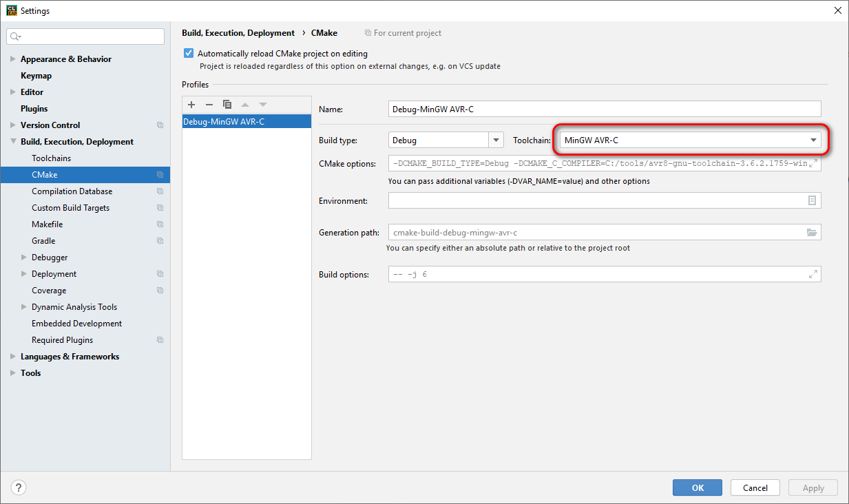
Task: Click the project-level icon beside CMake
Action: 160,175
